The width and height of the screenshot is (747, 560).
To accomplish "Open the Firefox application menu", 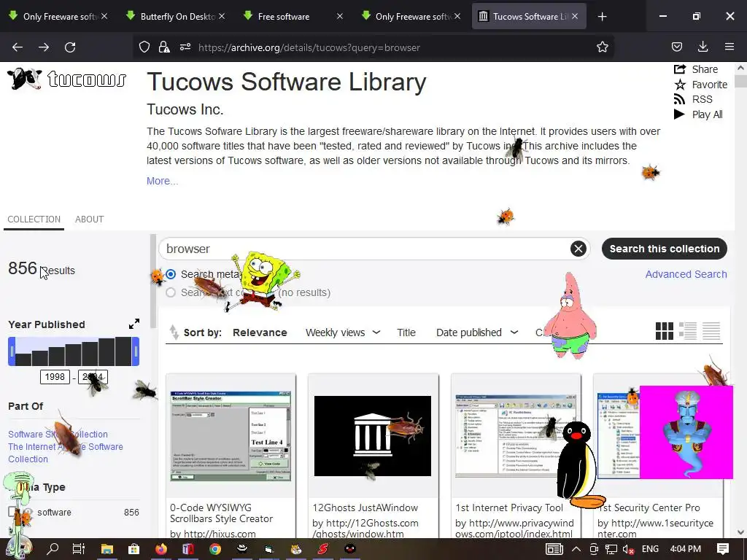I will (x=729, y=47).
